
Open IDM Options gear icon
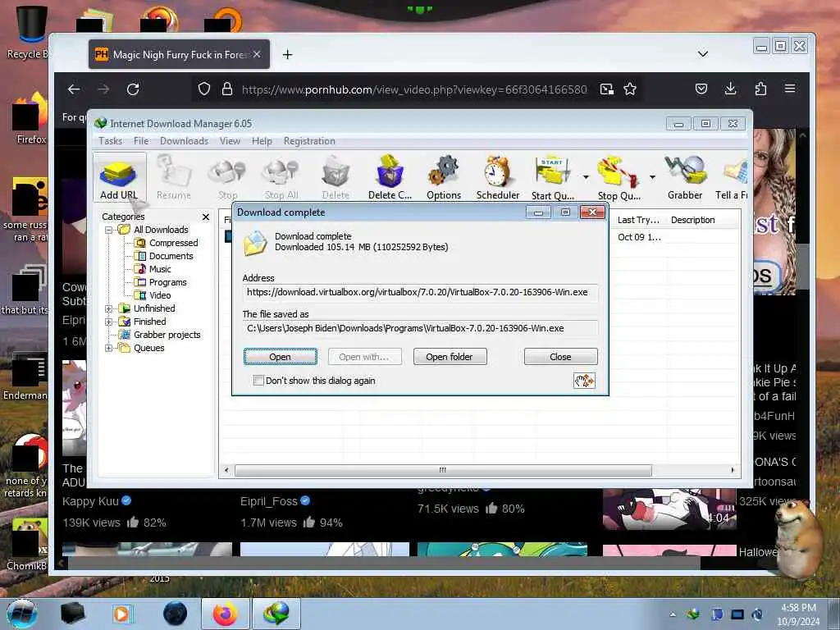pos(444,177)
